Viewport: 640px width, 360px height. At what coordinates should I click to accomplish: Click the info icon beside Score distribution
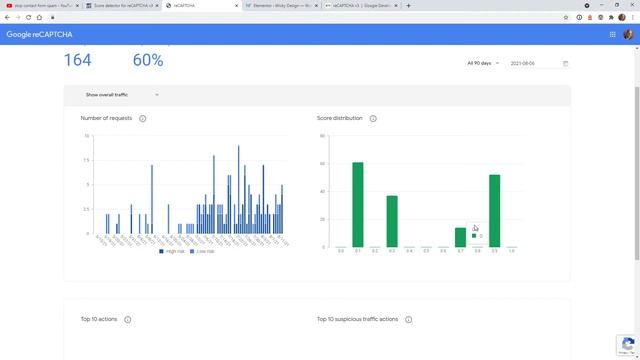pos(373,118)
